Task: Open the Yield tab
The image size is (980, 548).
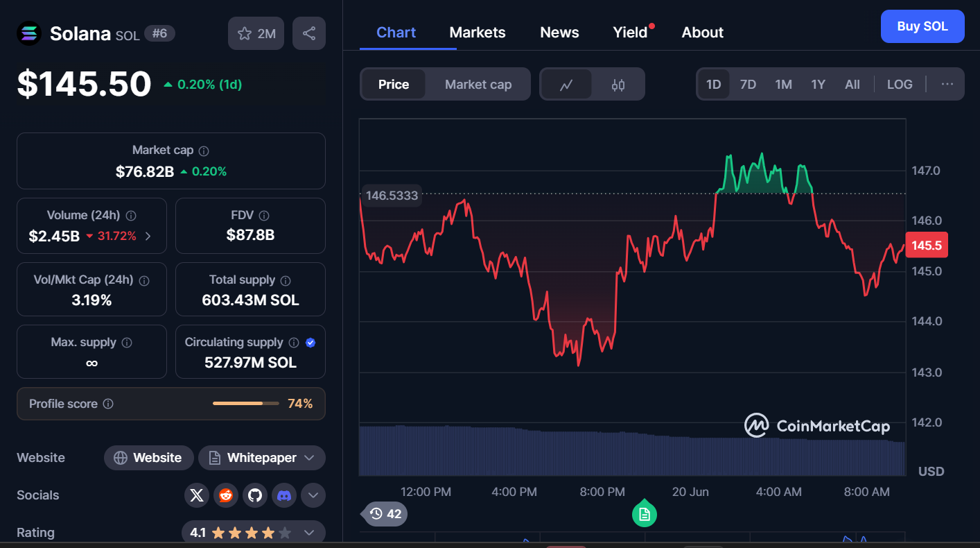Action: click(x=631, y=33)
